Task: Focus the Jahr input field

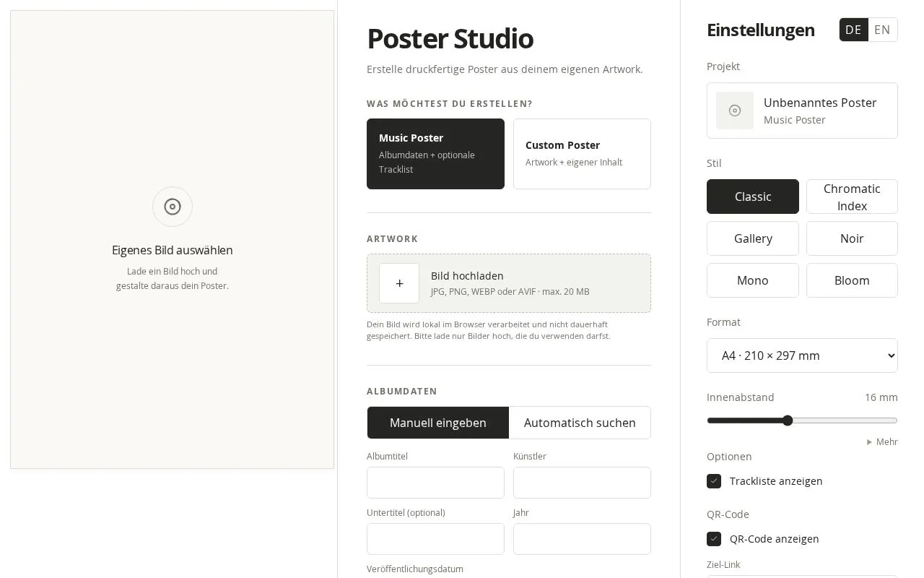Action: coord(582,539)
